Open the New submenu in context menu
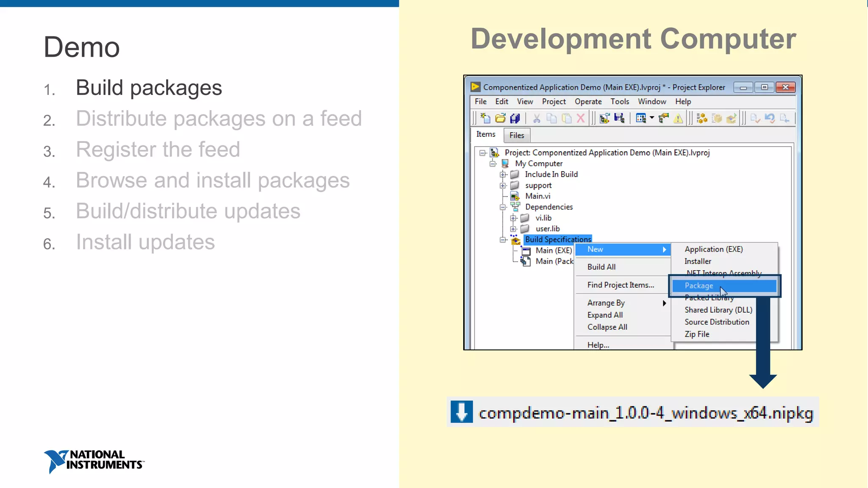Image resolution: width=868 pixels, height=488 pixels. pyautogui.click(x=623, y=250)
